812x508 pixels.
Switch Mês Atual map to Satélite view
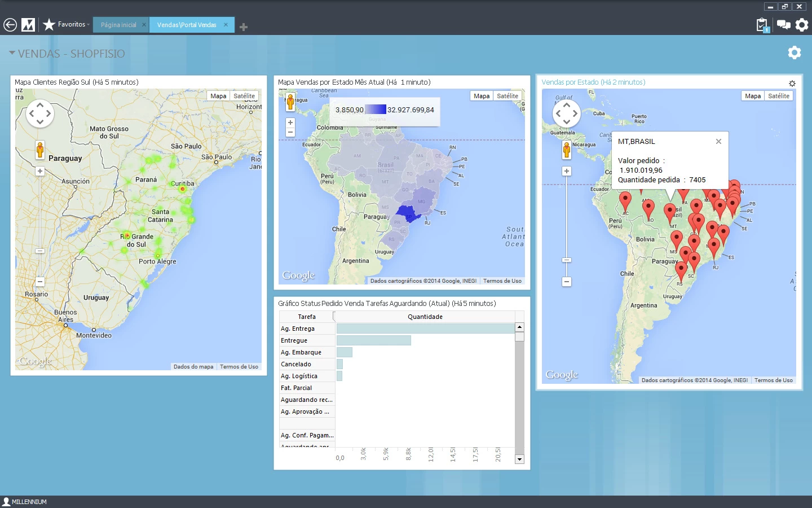(x=507, y=96)
